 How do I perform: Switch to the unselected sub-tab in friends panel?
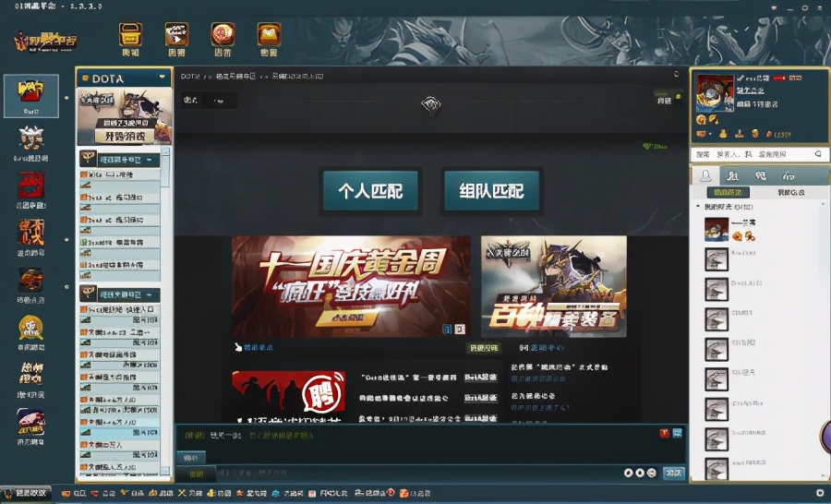click(790, 192)
